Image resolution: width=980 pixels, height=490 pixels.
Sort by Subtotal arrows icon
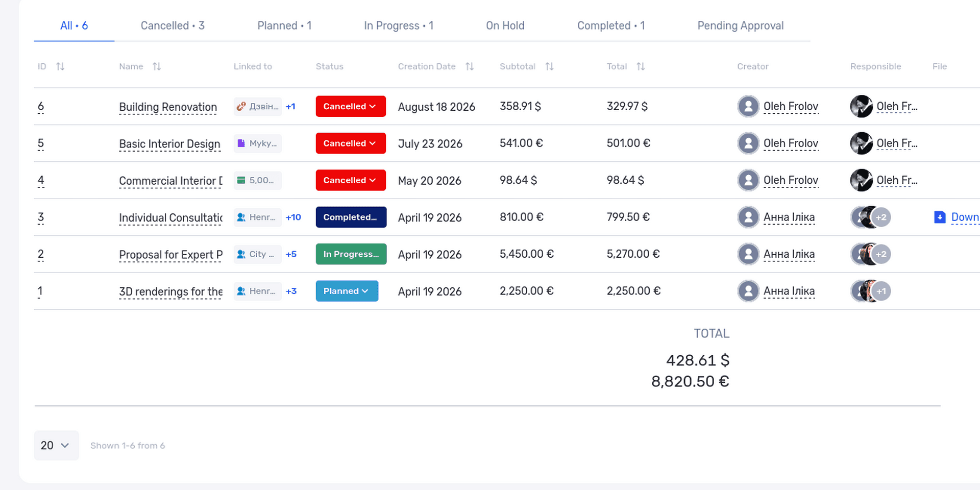click(549, 66)
